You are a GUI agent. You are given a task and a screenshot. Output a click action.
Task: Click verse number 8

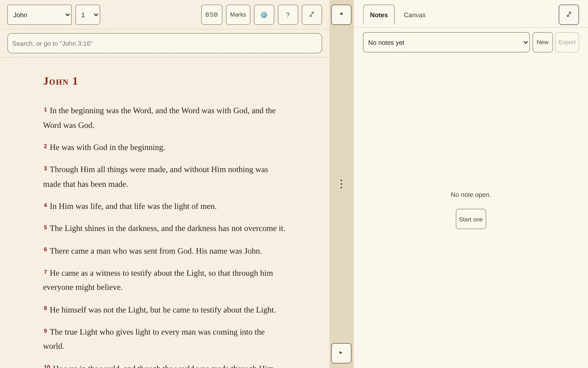pos(46,308)
